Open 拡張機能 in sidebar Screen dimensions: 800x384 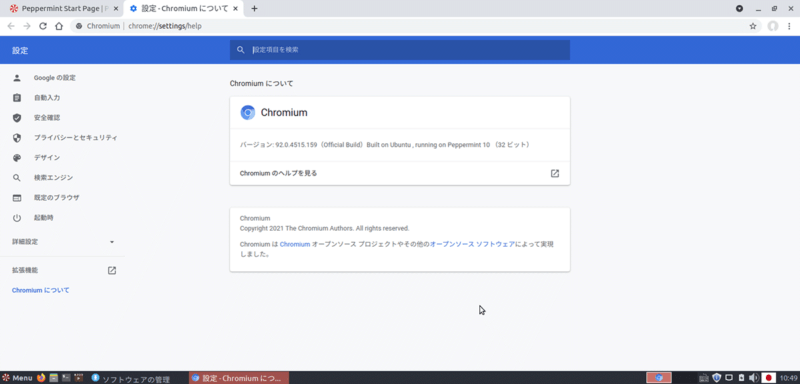tap(62, 270)
